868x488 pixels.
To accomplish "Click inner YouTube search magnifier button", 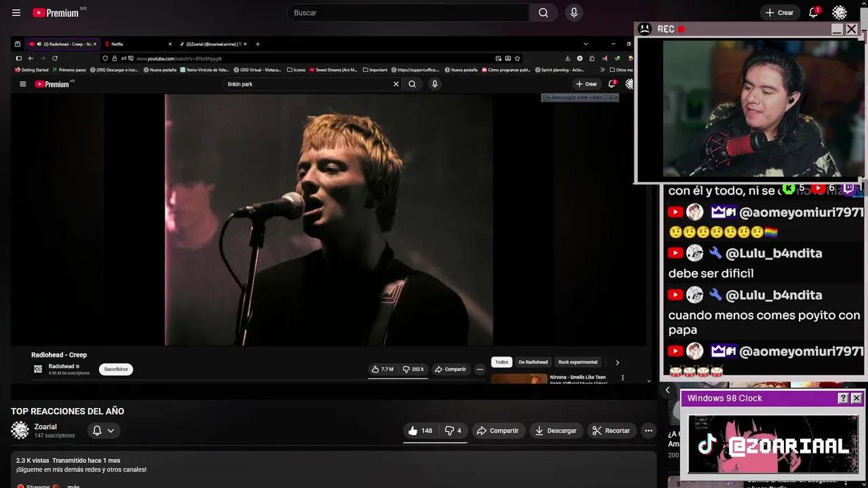I will pyautogui.click(x=412, y=84).
